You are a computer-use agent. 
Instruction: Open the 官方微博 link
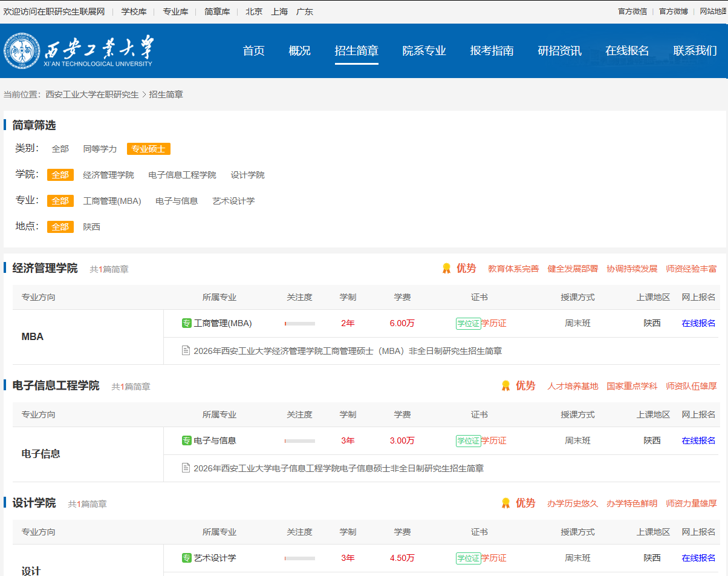[674, 11]
